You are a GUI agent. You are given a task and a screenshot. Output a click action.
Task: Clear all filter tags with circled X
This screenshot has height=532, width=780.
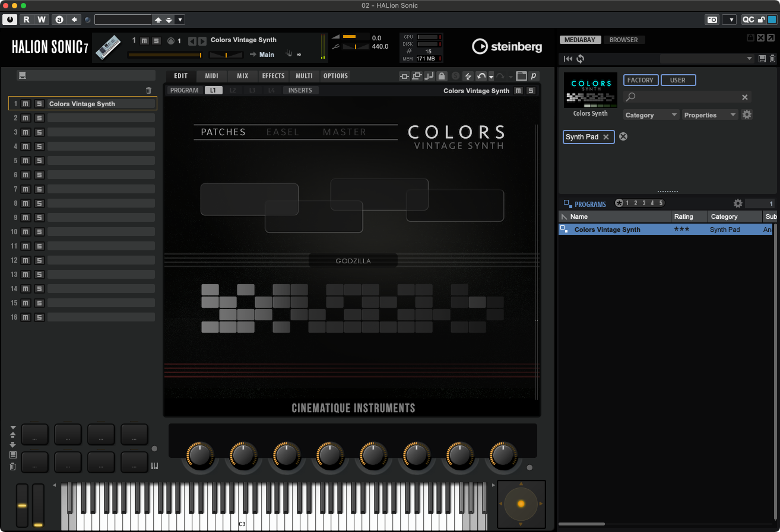click(623, 136)
